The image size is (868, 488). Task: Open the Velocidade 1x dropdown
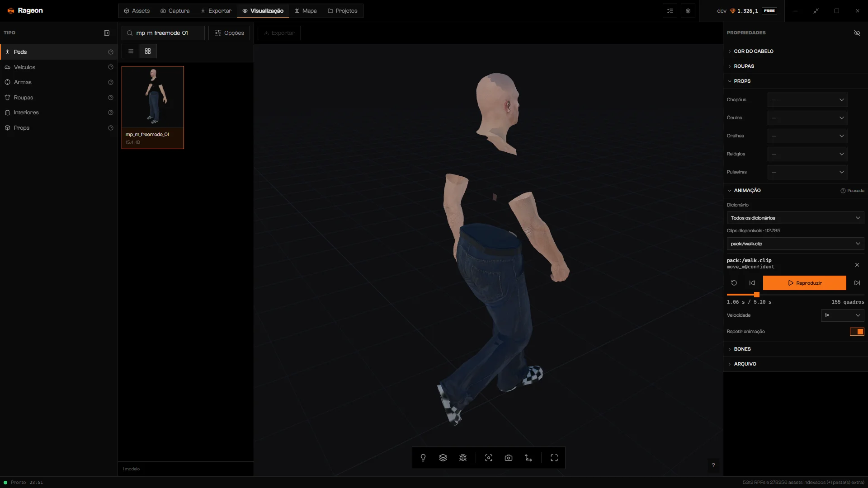[x=842, y=315]
